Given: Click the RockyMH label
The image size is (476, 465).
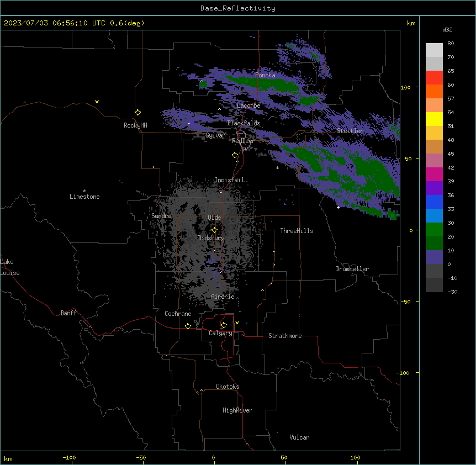Looking at the screenshot, I should (135, 125).
